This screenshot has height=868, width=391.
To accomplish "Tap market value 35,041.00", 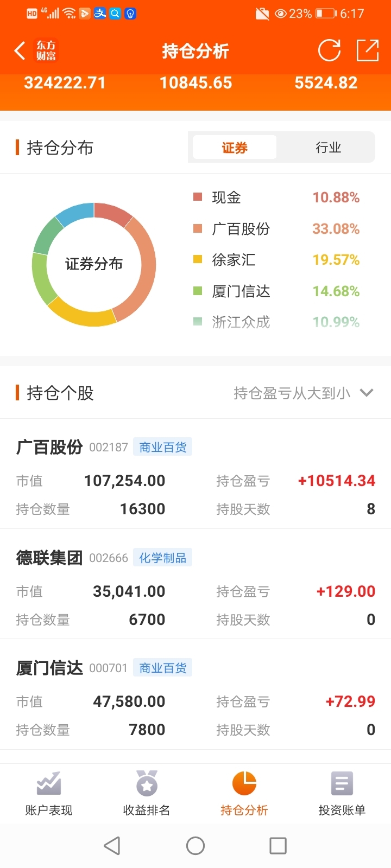I will pos(129,591).
